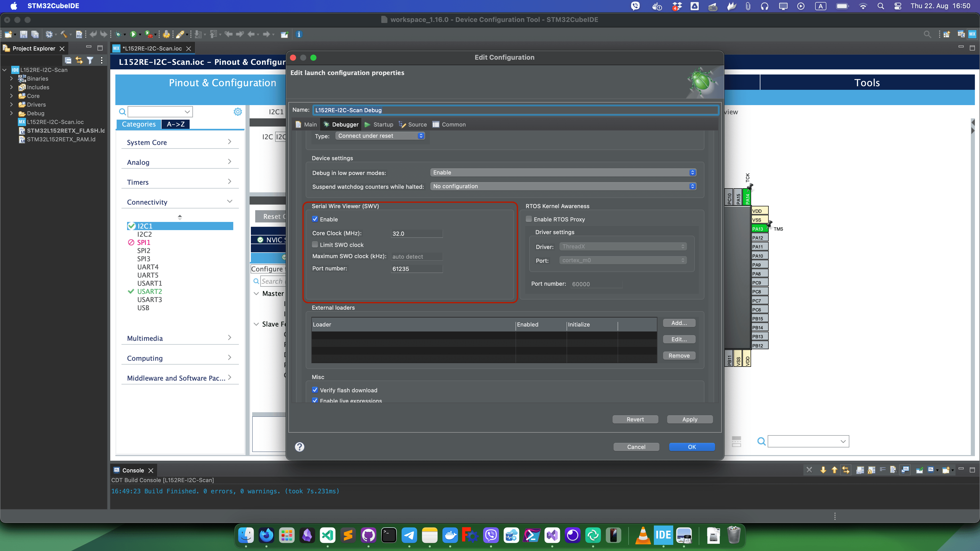
Task: Click the help question mark in dialog
Action: coord(300,446)
